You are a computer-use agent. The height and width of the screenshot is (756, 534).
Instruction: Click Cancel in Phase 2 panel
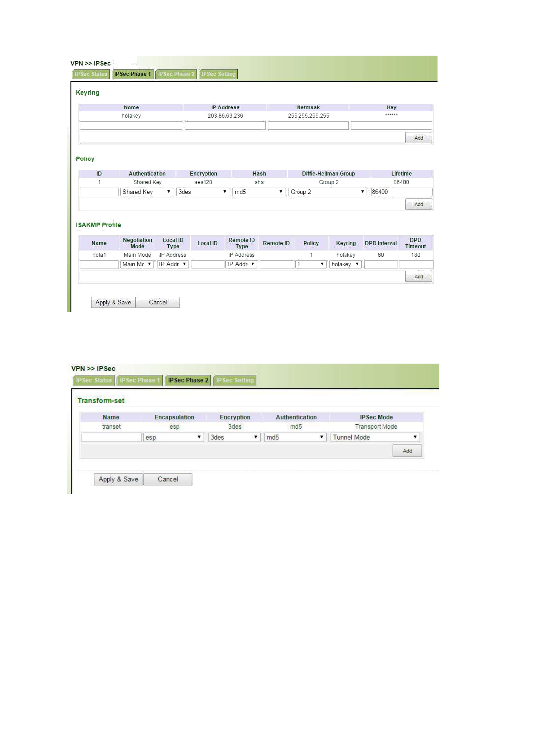pyautogui.click(x=168, y=479)
